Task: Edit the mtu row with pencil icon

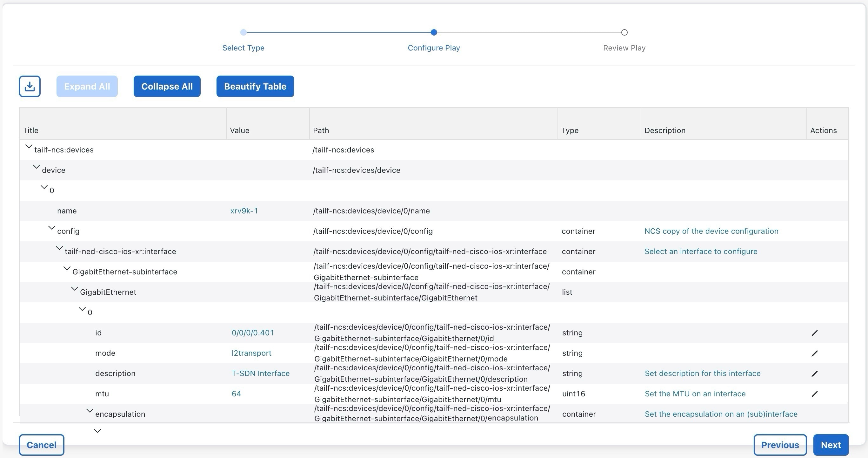Action: 814,394
